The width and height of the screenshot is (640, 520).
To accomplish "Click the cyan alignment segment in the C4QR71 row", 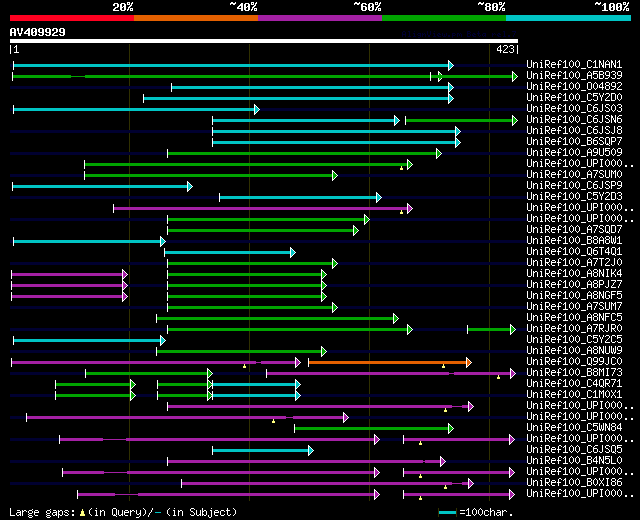I will [256, 384].
